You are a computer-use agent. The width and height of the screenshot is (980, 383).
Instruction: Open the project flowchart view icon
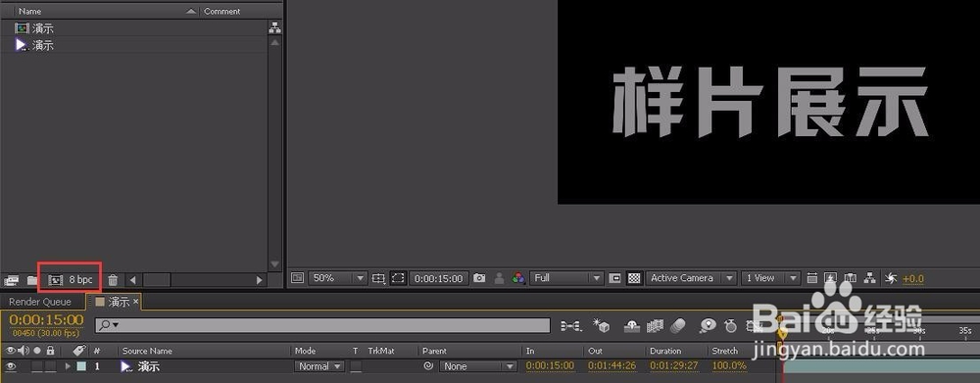pos(274,28)
